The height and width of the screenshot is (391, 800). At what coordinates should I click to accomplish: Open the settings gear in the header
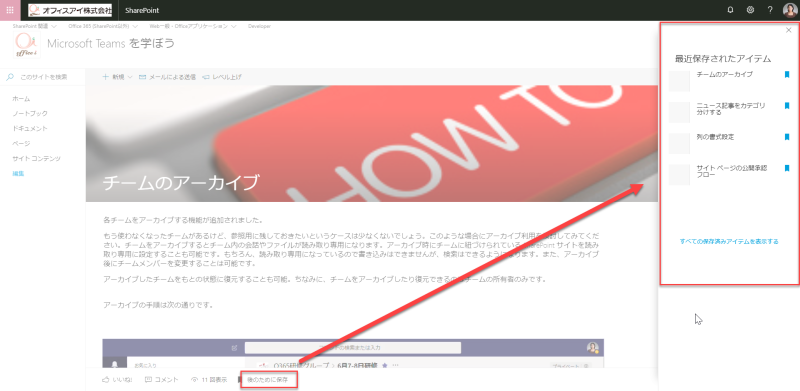pos(750,10)
